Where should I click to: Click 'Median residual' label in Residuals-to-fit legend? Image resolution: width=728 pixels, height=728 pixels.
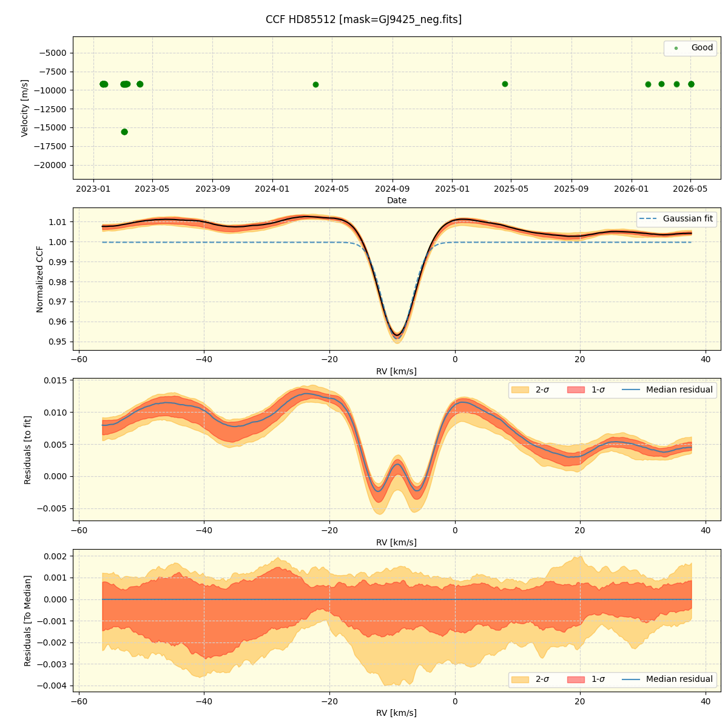click(x=679, y=390)
